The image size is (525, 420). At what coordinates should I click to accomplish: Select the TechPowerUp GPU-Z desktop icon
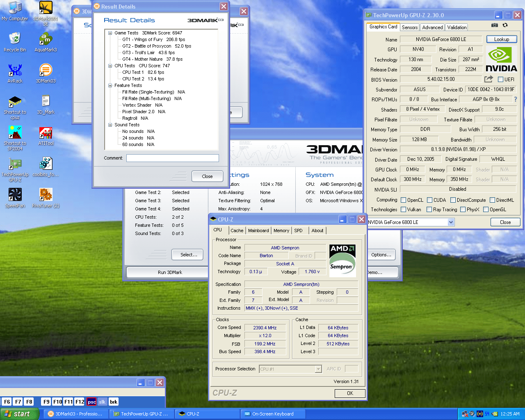click(15, 170)
